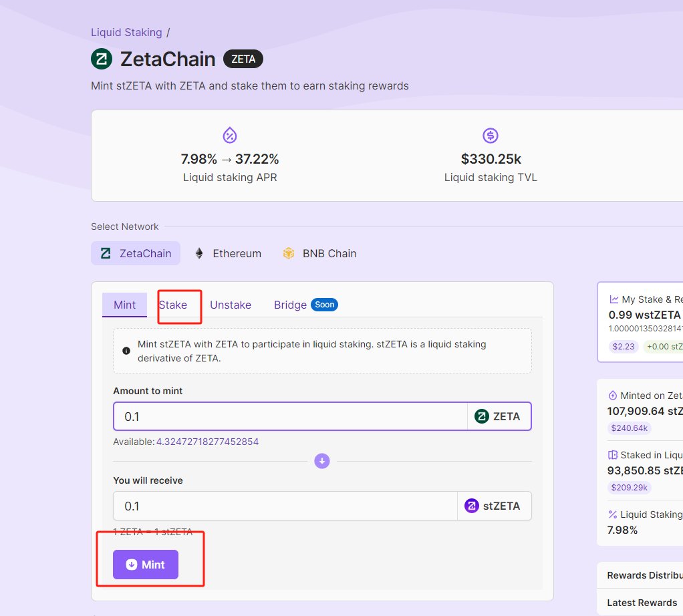683x616 pixels.
Task: Click the 107,909.64 minted amount
Action: 645,411
